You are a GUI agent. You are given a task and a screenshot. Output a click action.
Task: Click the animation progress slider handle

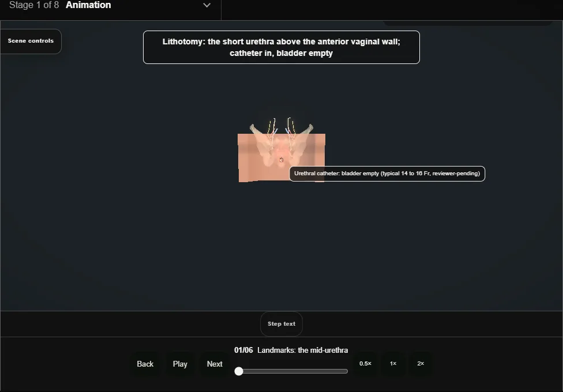[239, 371]
